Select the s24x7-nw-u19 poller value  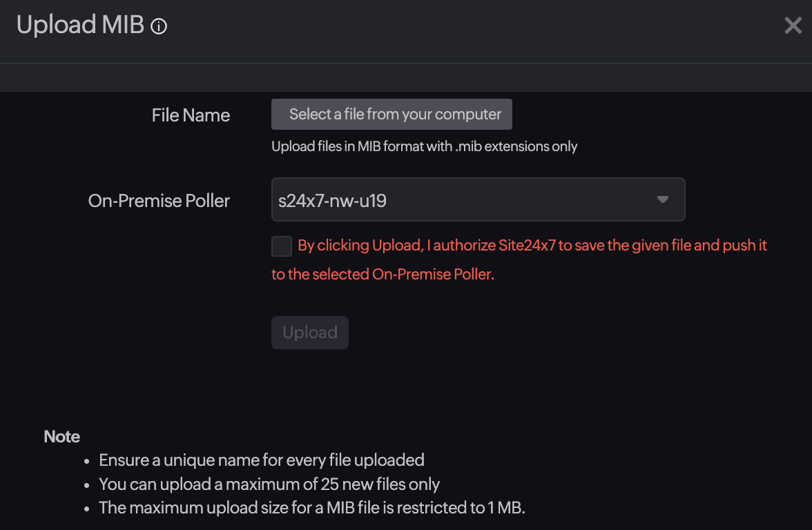(x=332, y=201)
